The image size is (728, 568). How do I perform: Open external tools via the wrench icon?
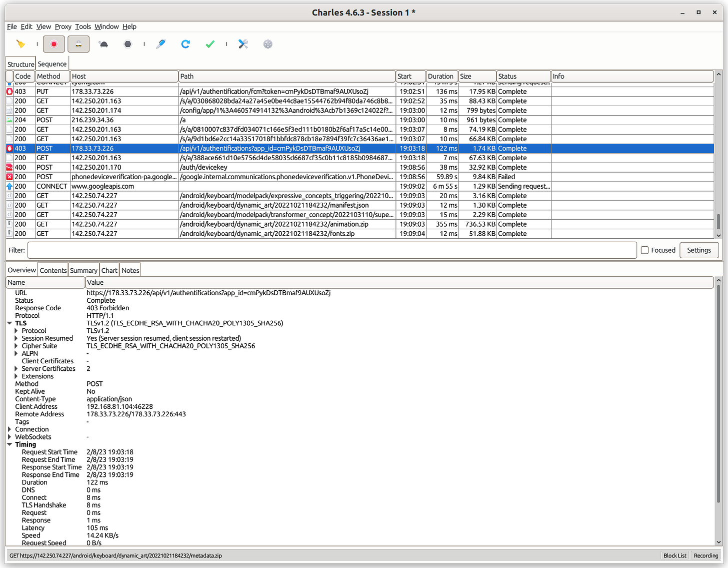pos(243,44)
